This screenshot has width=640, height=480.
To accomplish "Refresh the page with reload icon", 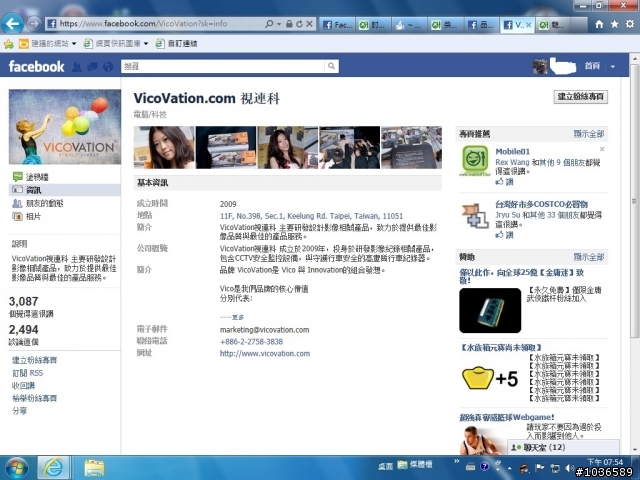I will [299, 24].
